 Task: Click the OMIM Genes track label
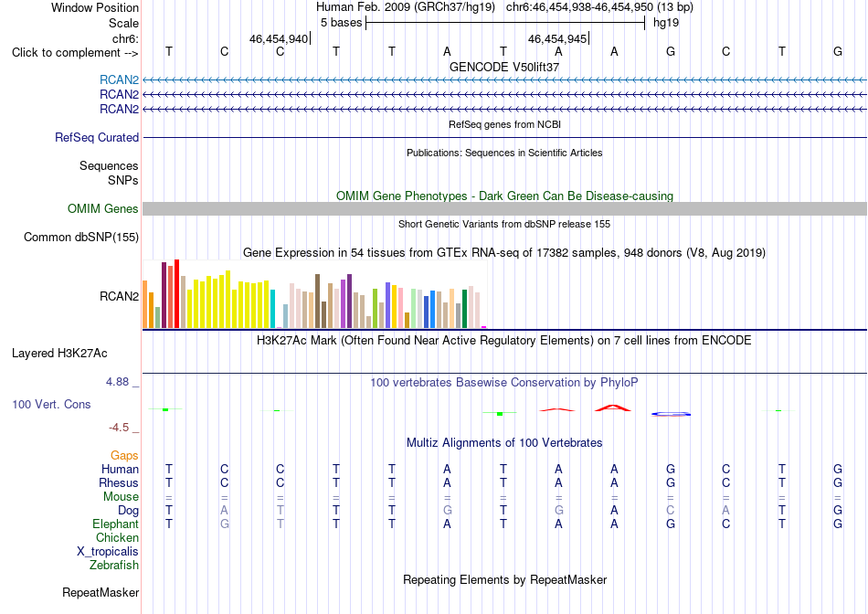click(103, 208)
